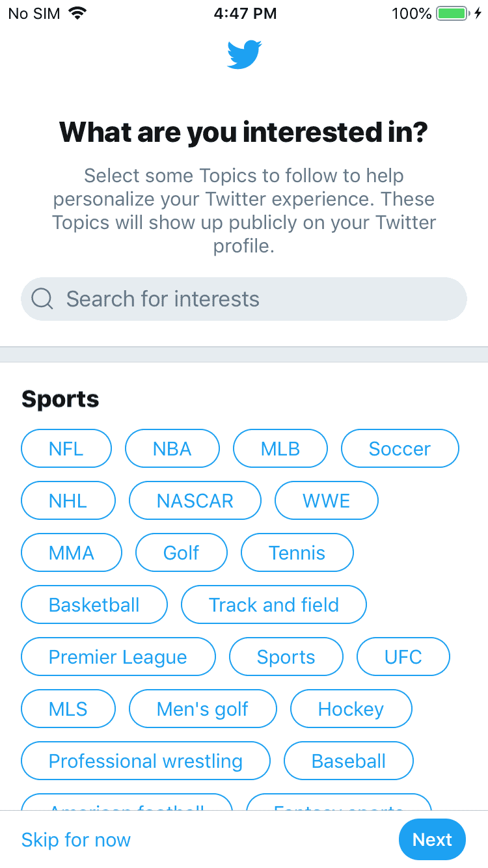The height and width of the screenshot is (868, 488).
Task: Tap the Wi-Fi status icon
Action: pyautogui.click(x=79, y=14)
